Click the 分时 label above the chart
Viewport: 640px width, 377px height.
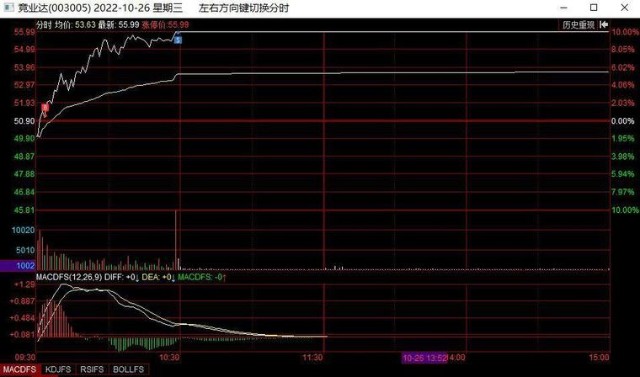(x=44, y=25)
